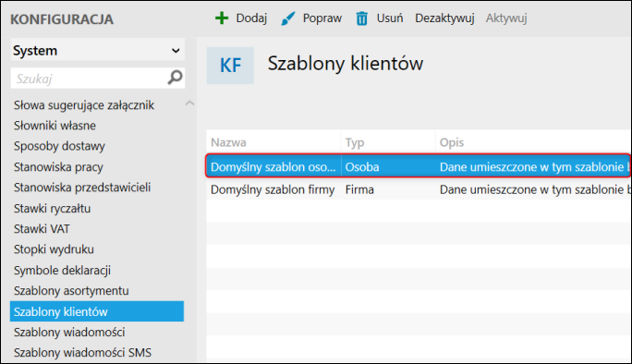Open Szablony wiadomości SMS item

[x=82, y=352]
